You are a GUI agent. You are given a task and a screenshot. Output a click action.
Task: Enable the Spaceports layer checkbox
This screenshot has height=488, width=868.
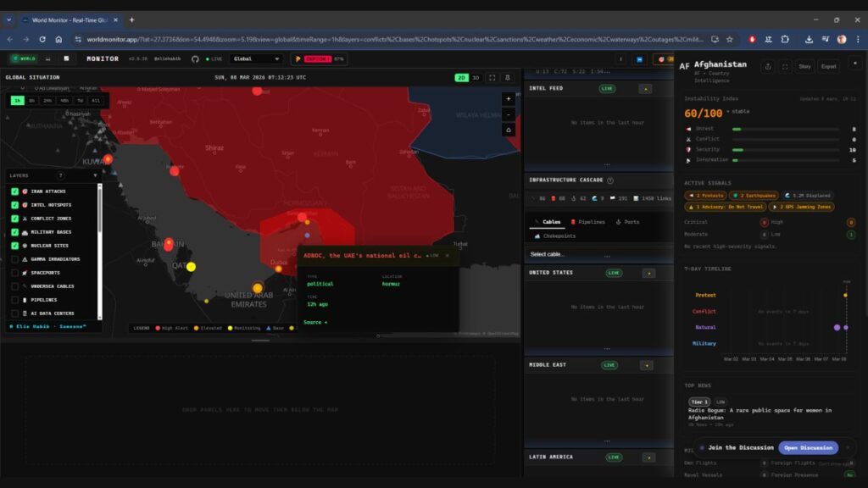(15, 273)
